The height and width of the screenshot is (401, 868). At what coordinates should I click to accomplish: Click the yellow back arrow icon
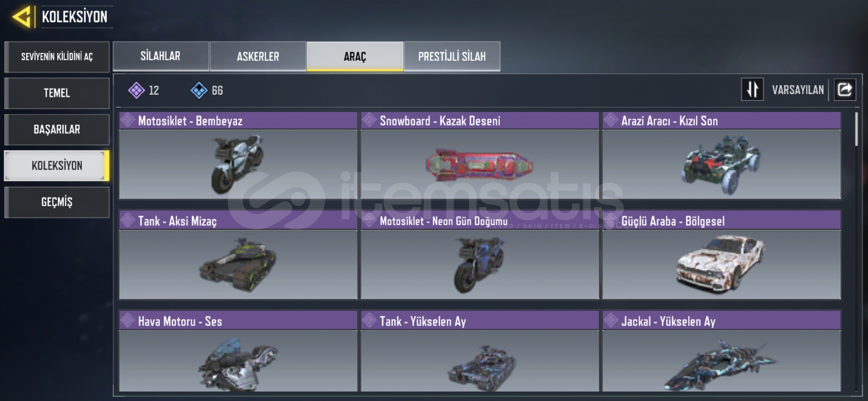21,17
